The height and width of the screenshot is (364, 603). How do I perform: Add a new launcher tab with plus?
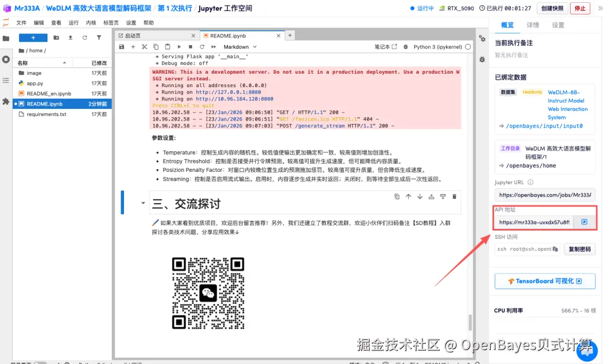pos(290,35)
